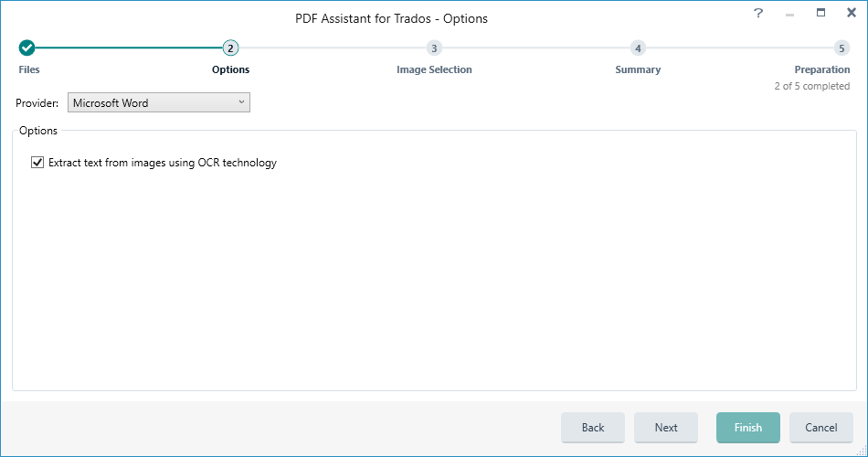The height and width of the screenshot is (457, 868).
Task: Click the window title 'PDF Assistant for Trados - Options'
Action: [x=391, y=18]
